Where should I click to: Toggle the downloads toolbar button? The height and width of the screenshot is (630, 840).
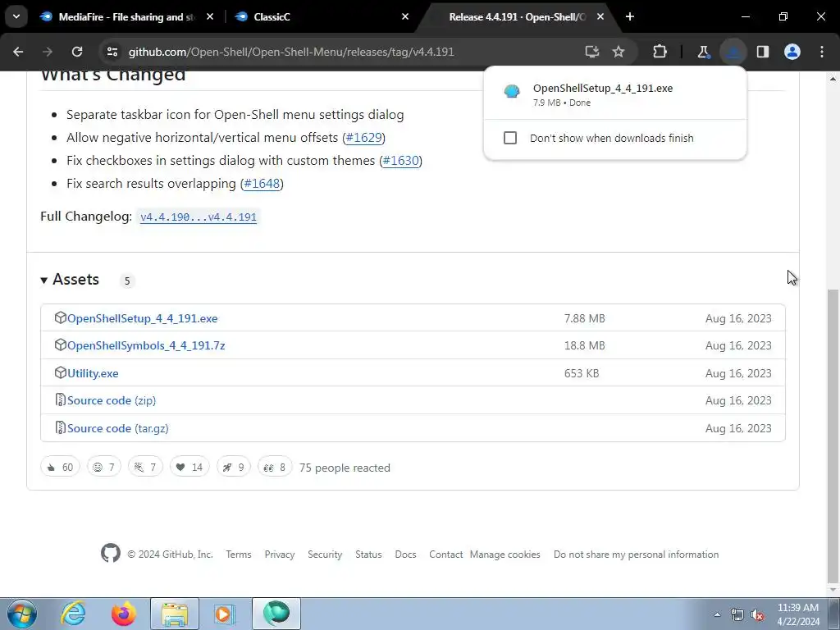pos(733,52)
